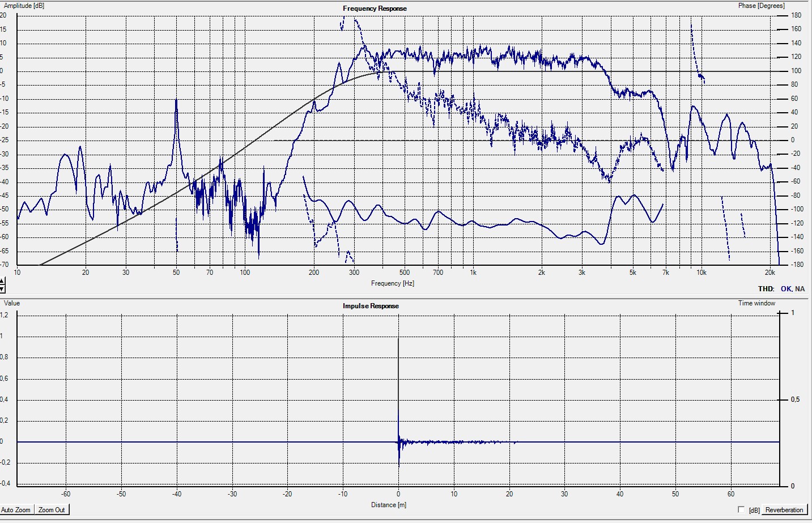Click the -60 distance tick label
812x523 pixels.
click(x=66, y=494)
